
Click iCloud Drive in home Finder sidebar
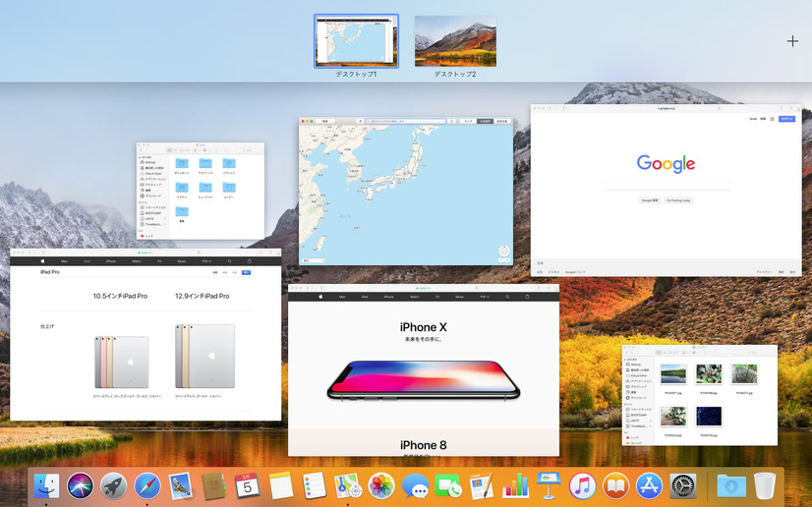pos(151,174)
